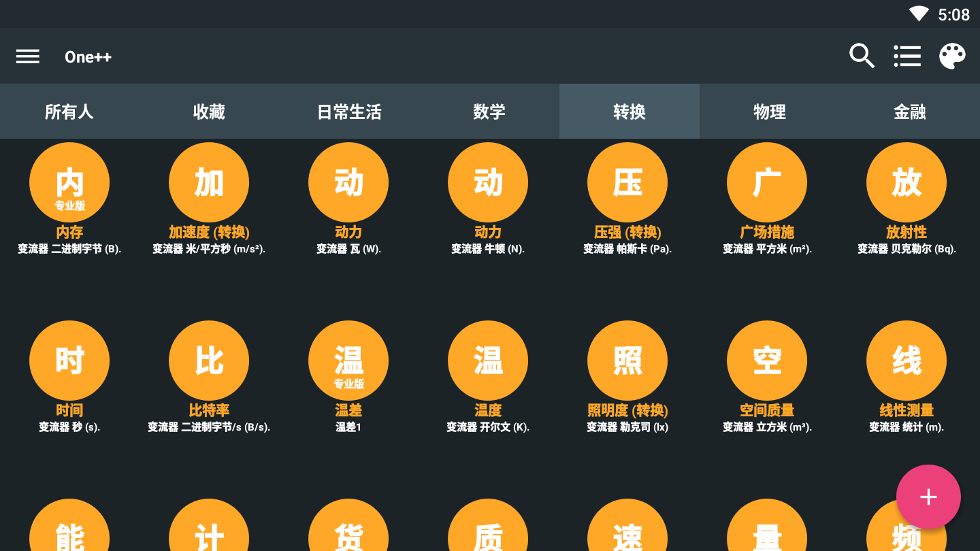Image resolution: width=980 pixels, height=551 pixels.
Task: Click text '变流器 米/平方秒 (m/s²).'
Action: 209,249
